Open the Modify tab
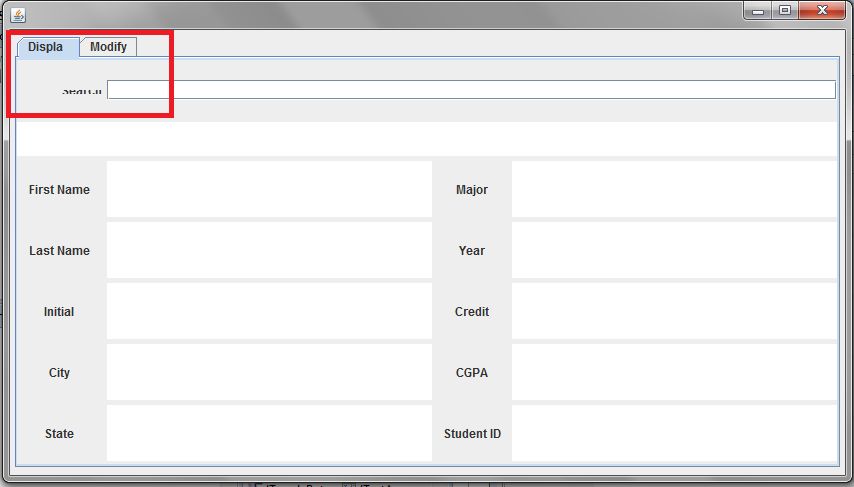Image resolution: width=854 pixels, height=487 pixels. [108, 47]
